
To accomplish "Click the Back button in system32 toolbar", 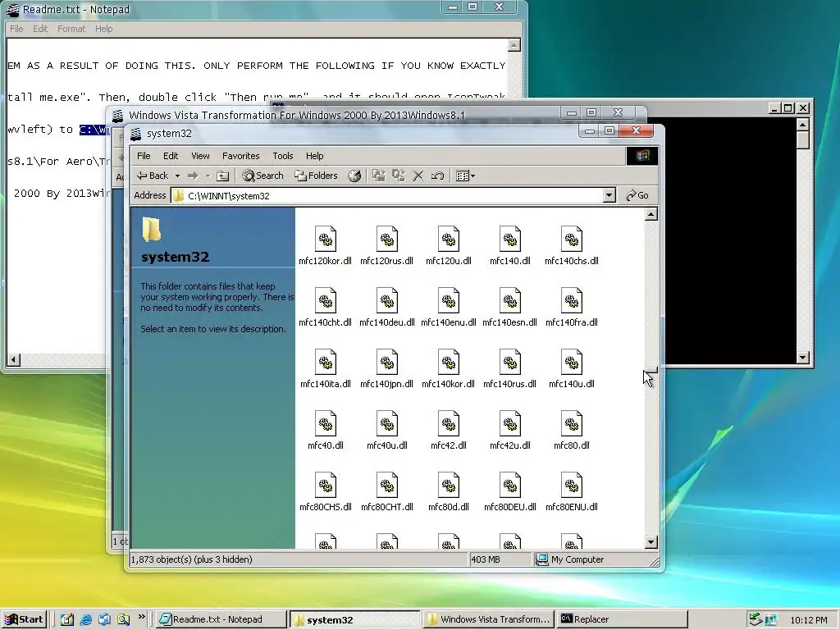I will click(153, 176).
